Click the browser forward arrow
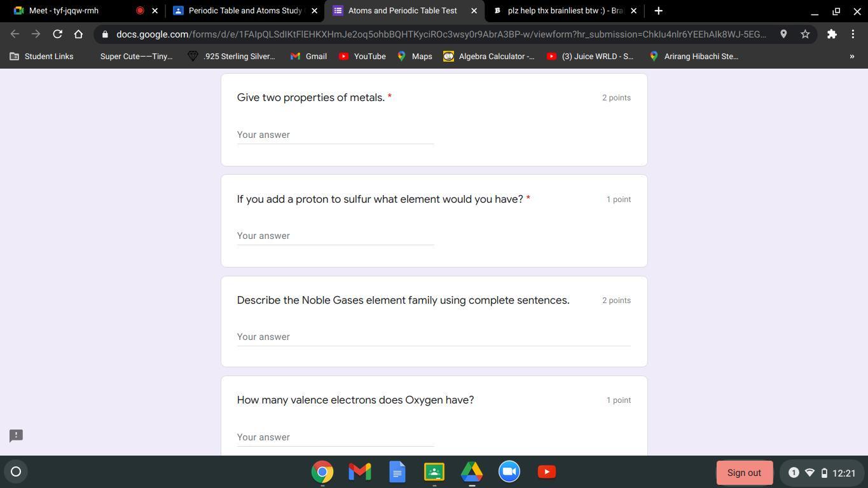 36,34
